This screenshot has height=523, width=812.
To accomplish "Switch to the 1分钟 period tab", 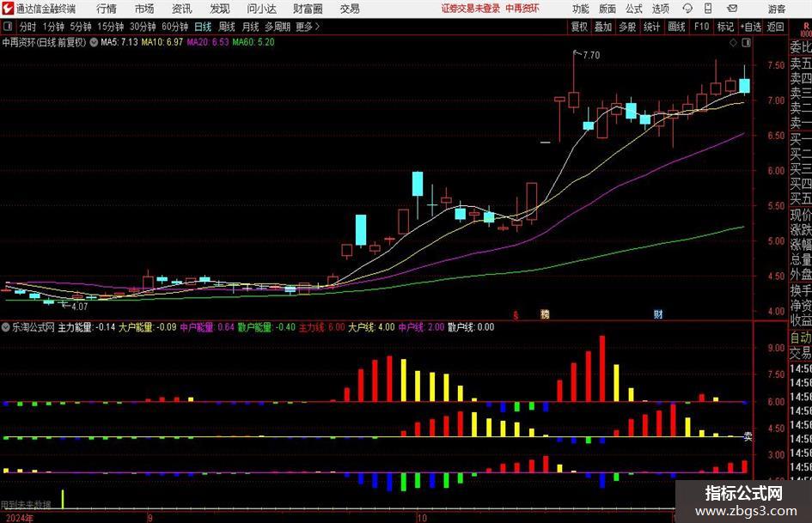I will click(53, 27).
